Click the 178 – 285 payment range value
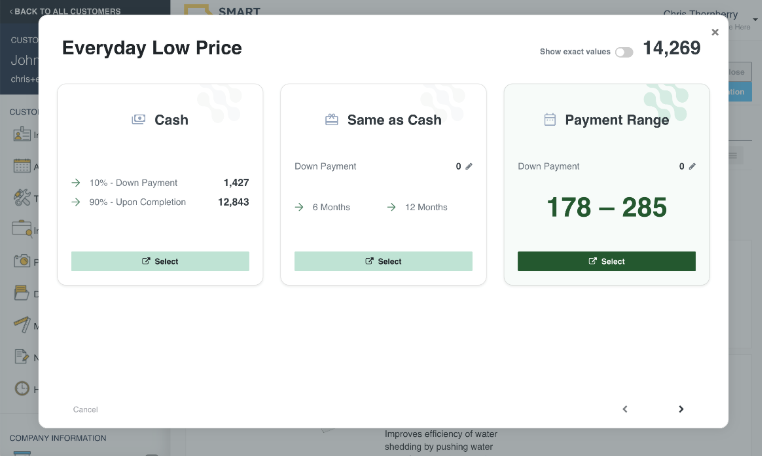 point(606,208)
